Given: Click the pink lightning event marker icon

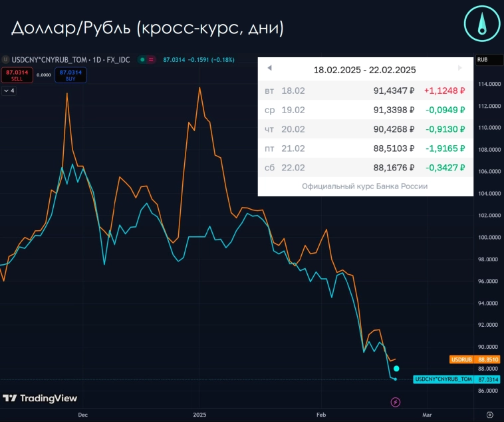Looking at the screenshot, I should tap(396, 402).
